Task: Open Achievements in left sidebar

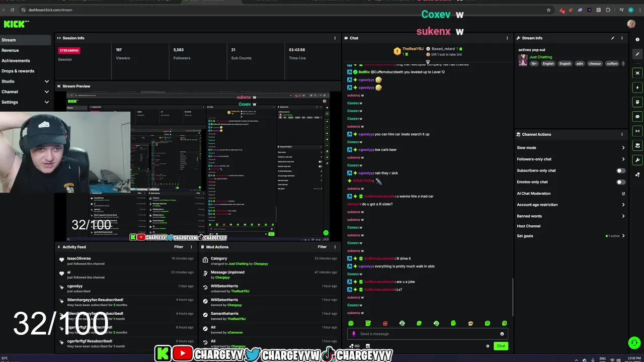Action: (x=16, y=61)
